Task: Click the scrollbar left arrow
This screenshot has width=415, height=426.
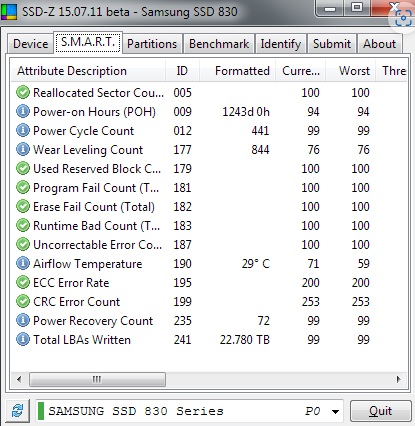Action: point(19,379)
